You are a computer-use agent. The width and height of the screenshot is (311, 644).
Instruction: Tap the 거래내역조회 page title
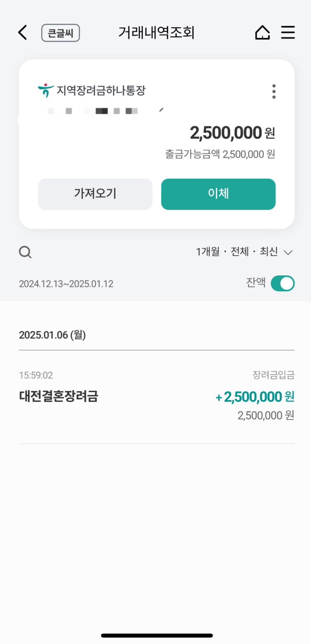[156, 33]
